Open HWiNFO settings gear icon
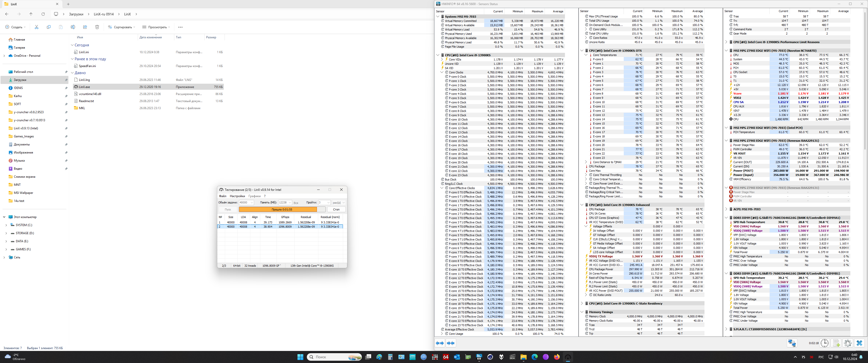 [x=848, y=343]
